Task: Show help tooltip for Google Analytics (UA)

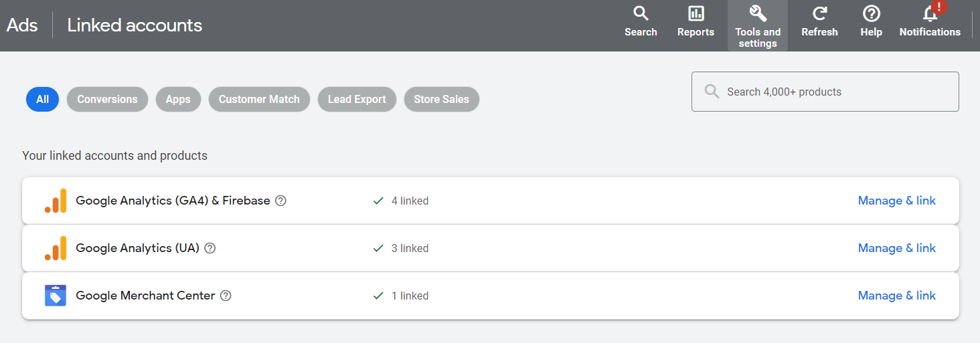Action: pyautogui.click(x=210, y=248)
